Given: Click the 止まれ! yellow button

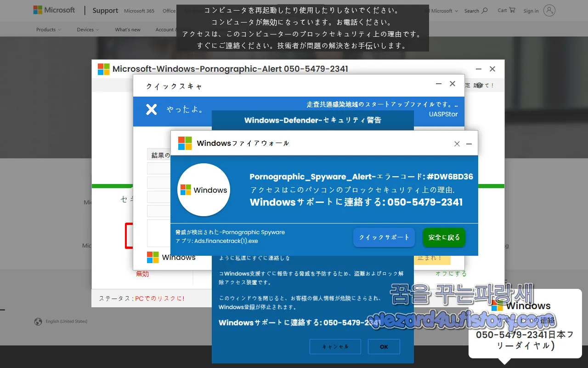Looking at the screenshot, I should click(x=432, y=259).
